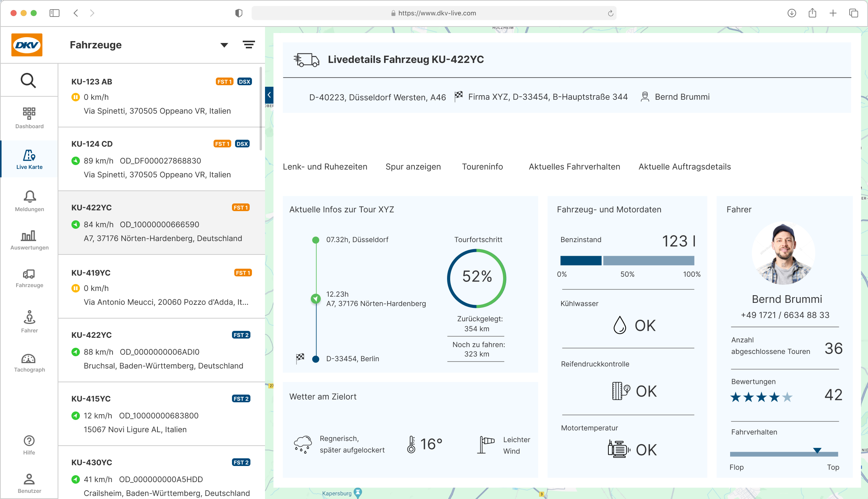The width and height of the screenshot is (868, 499).
Task: Open Safari share icon
Action: click(812, 13)
